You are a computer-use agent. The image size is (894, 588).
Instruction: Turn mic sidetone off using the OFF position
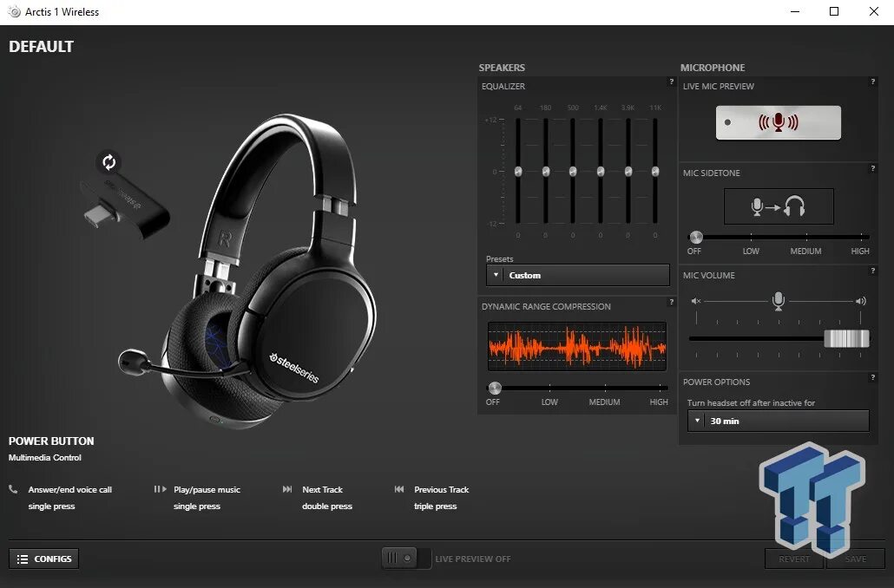(x=695, y=236)
